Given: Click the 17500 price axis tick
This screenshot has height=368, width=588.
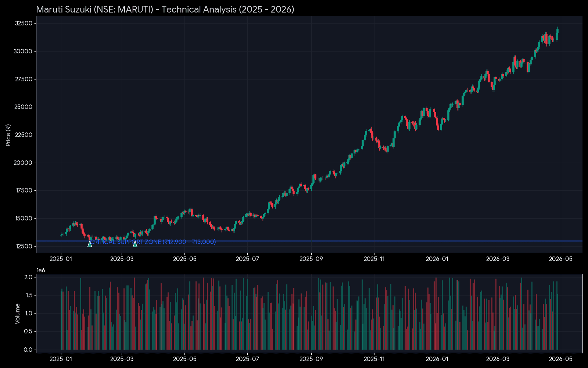Looking at the screenshot, I should [24, 190].
